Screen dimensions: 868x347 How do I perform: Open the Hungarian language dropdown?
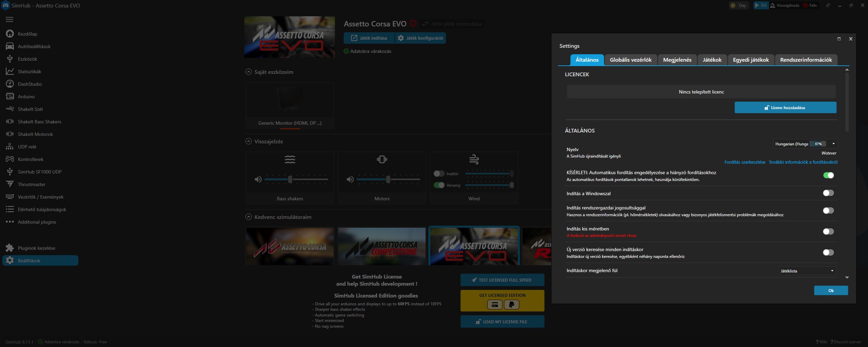(x=833, y=144)
